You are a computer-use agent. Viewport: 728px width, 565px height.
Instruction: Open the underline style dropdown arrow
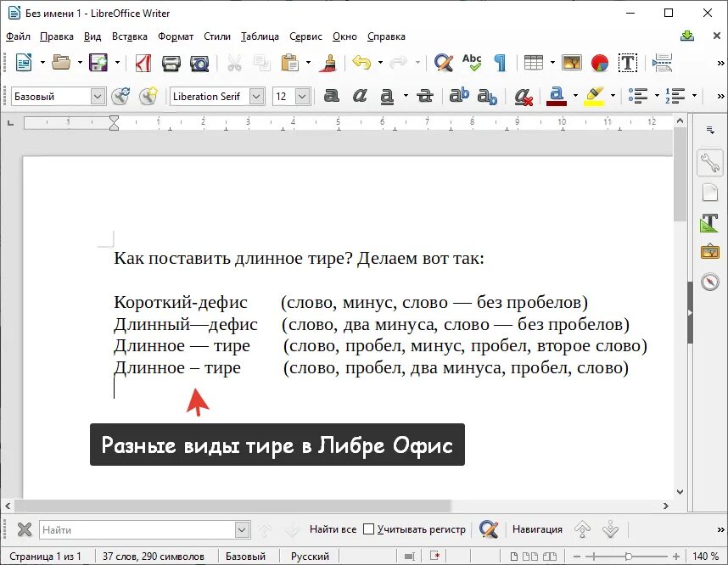(x=406, y=96)
